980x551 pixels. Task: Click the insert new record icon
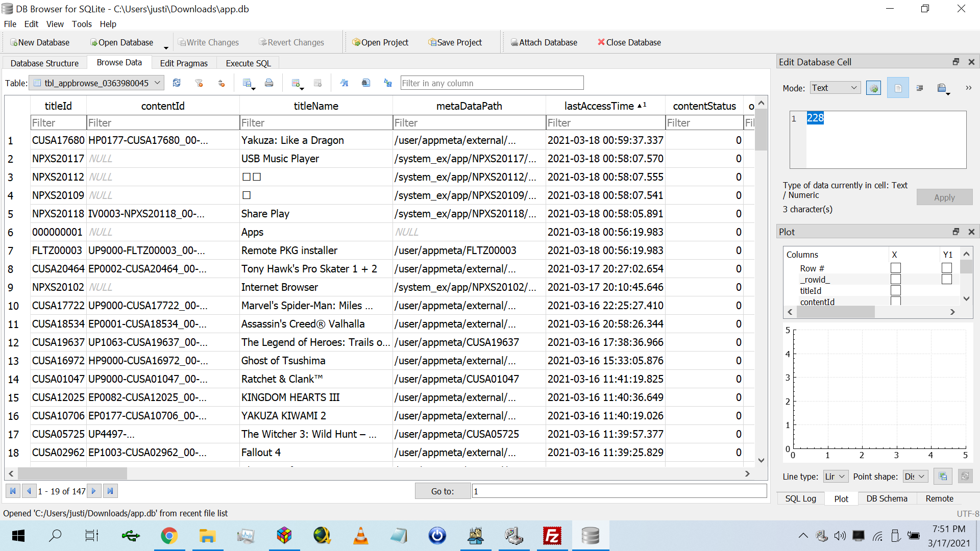click(297, 83)
